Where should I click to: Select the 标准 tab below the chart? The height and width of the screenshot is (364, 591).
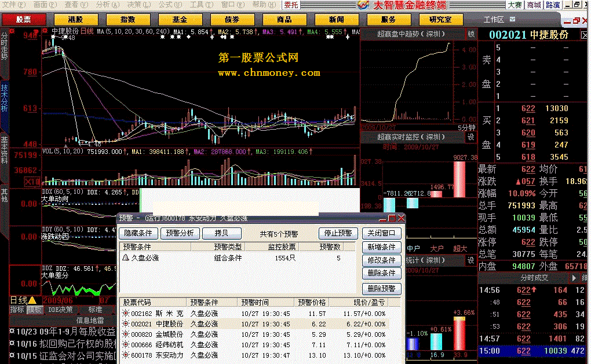pyautogui.click(x=95, y=310)
